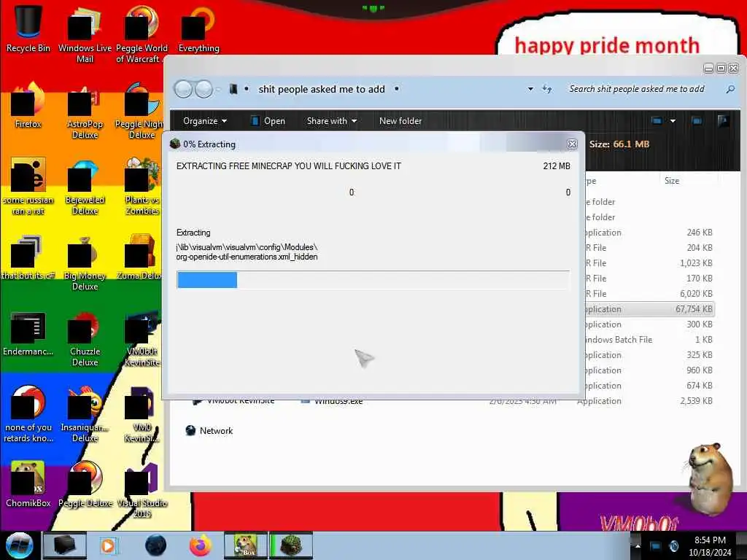The height and width of the screenshot is (560, 747).
Task: Show hidden system tray icons
Action: (x=638, y=545)
